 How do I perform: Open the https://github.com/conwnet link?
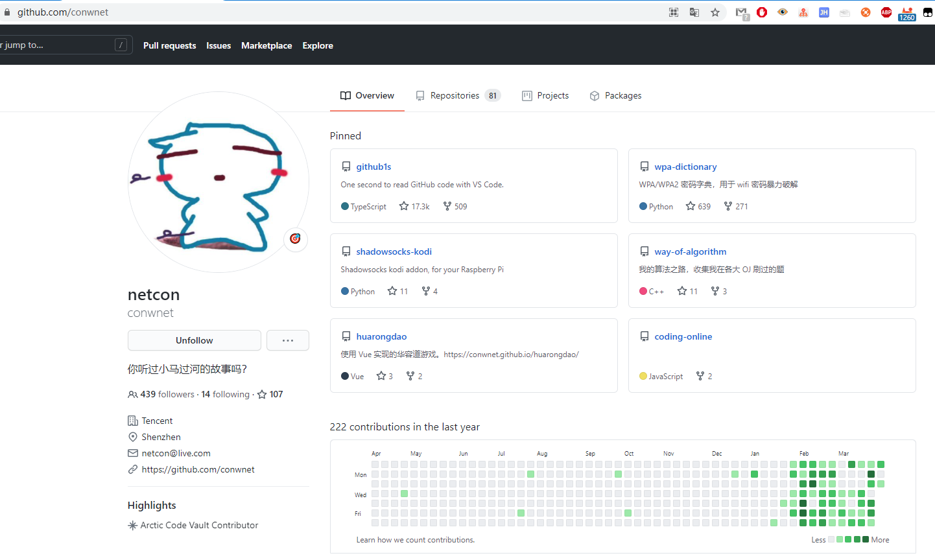(x=198, y=469)
